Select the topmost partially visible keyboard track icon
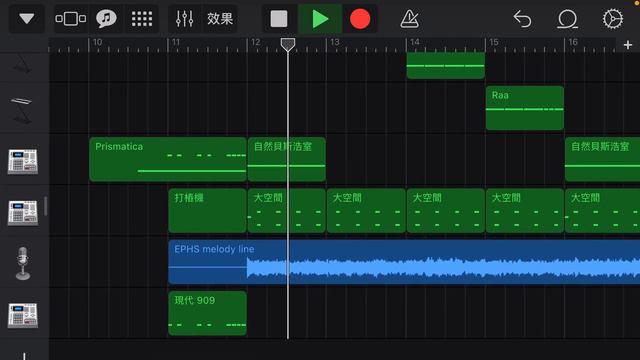Viewport: 640px width, 360px height. click(22, 64)
